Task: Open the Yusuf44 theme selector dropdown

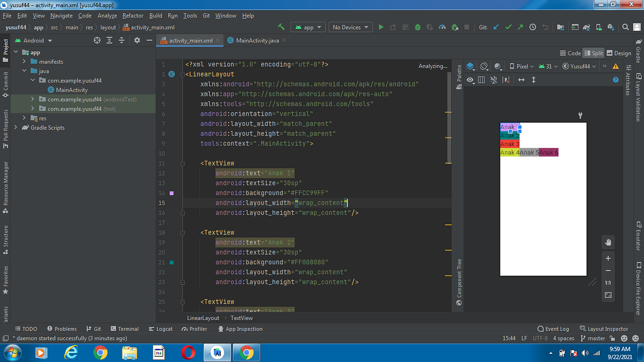Action: (x=579, y=66)
